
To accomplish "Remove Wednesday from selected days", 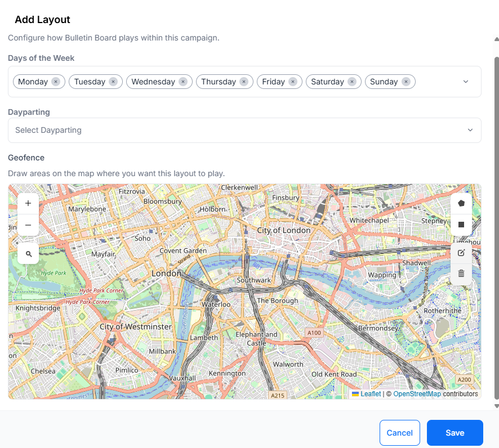I will pos(183,82).
